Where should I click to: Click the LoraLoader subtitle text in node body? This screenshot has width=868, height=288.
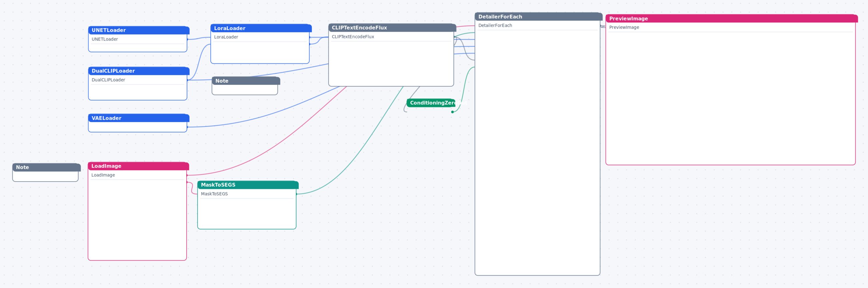[x=226, y=37]
